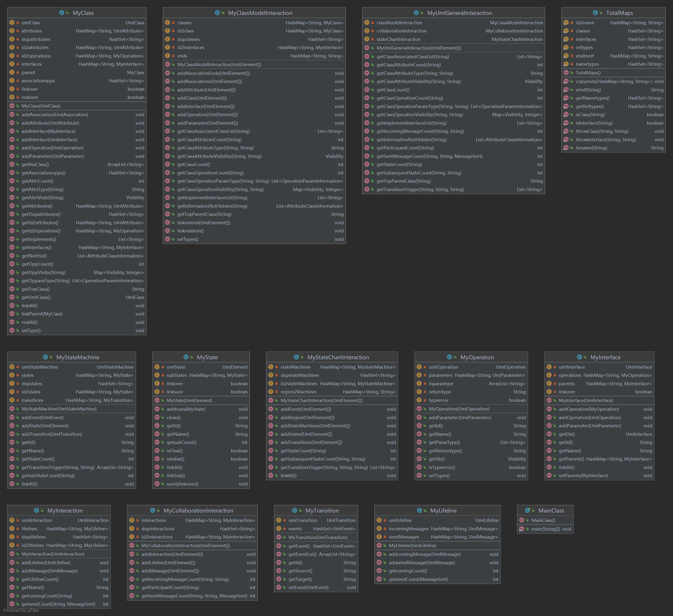Viewport: 673px width, 616px height.
Task: Click the field icon next to duplifelines
Action: [12, 537]
